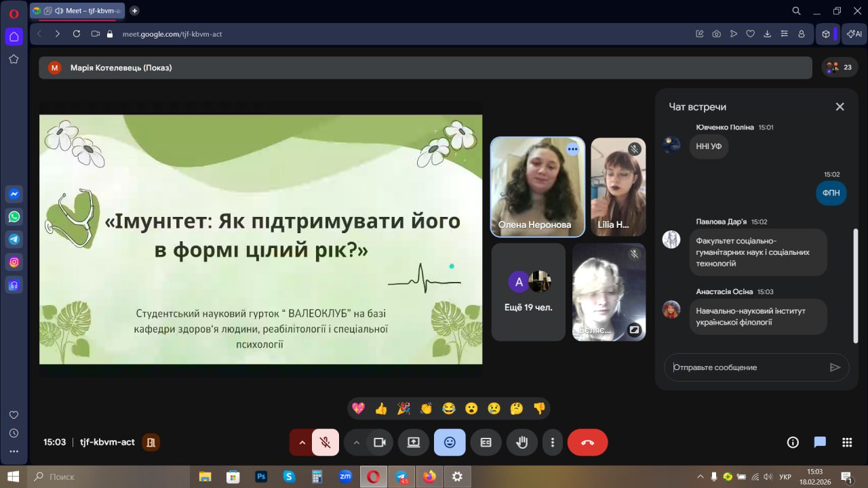Expand video settings arrow beside camera

(356, 443)
